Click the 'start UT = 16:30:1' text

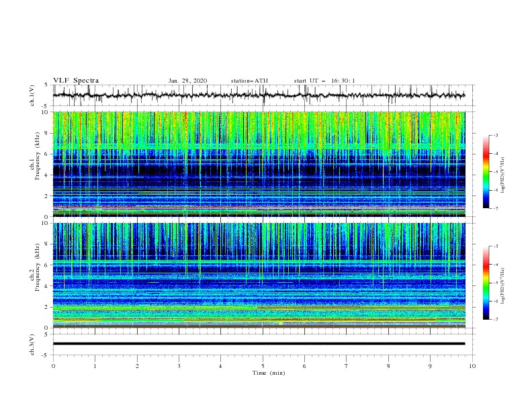[324, 81]
